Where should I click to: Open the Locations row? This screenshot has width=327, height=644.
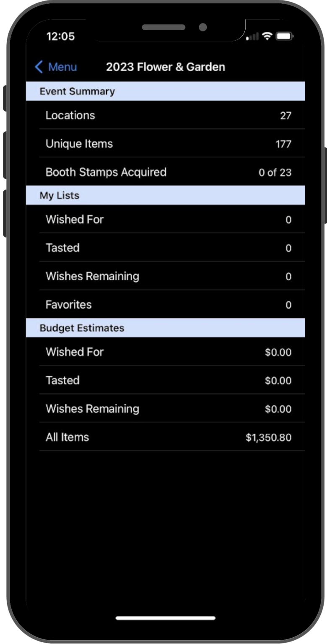[168, 115]
